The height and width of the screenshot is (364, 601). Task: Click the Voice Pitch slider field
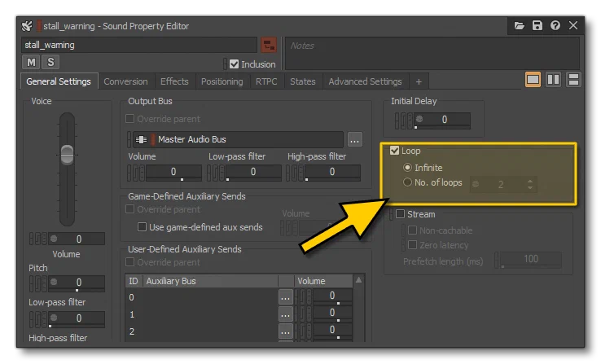[77, 283]
